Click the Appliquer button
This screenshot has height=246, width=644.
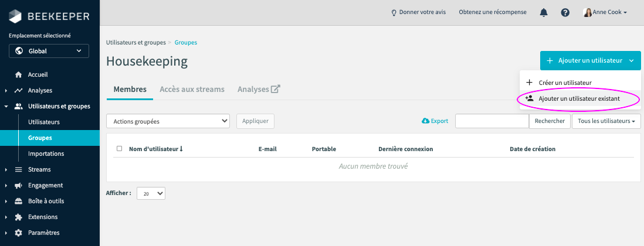256,121
